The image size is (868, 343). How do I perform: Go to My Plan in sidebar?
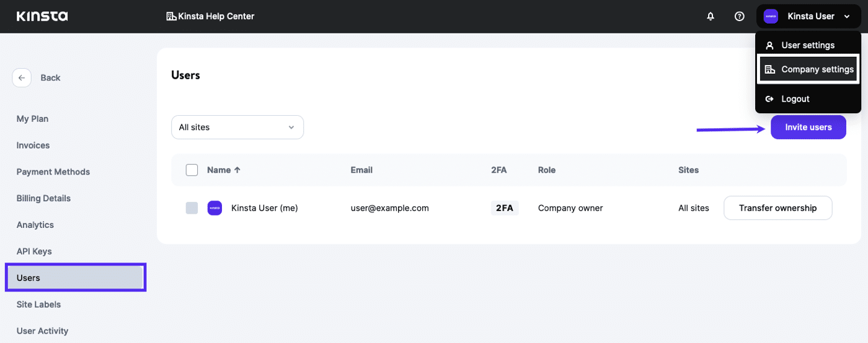point(32,119)
